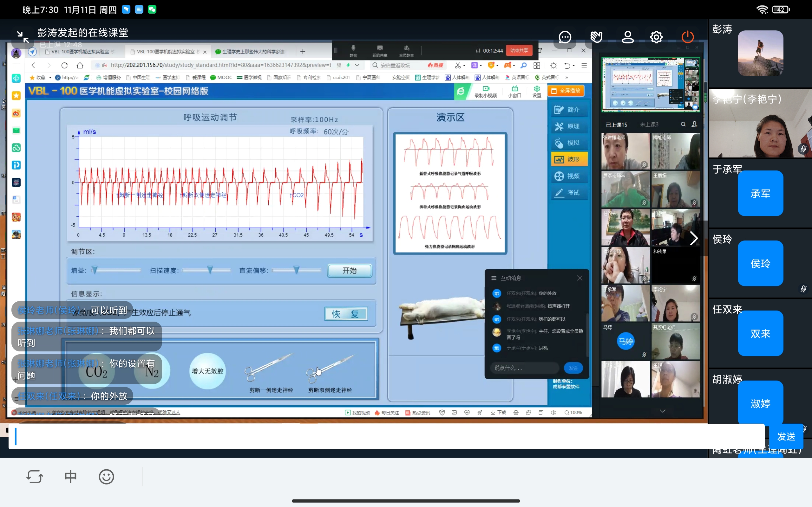
Task: Toggle 李艳宁's muted microphone indicator
Action: coord(803,149)
